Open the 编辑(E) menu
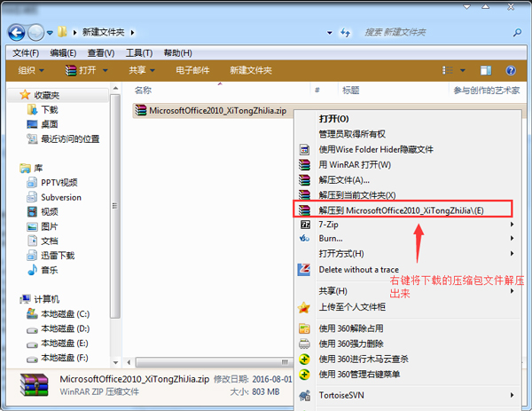The image size is (532, 411). click(63, 53)
